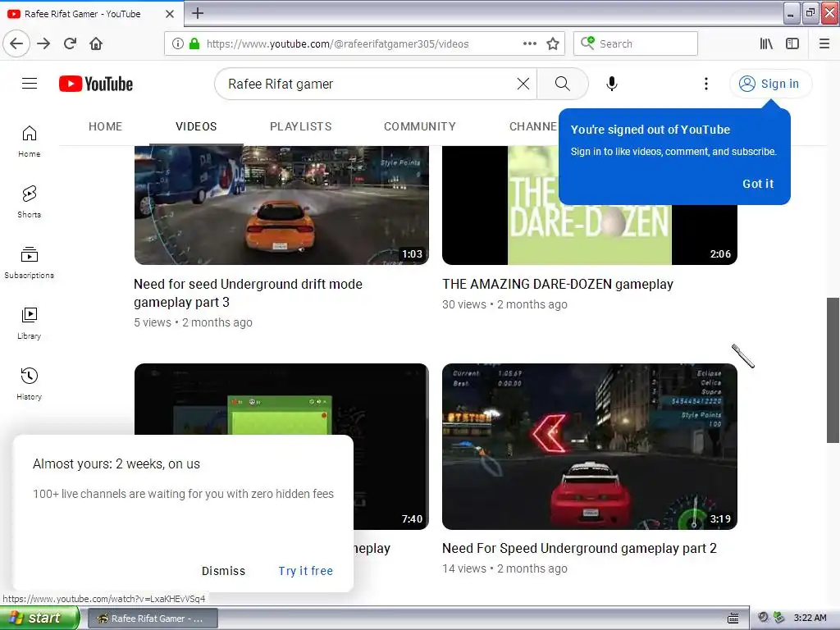The height and width of the screenshot is (630, 840).
Task: Open Shorts in the YouTube sidebar
Action: [29, 202]
